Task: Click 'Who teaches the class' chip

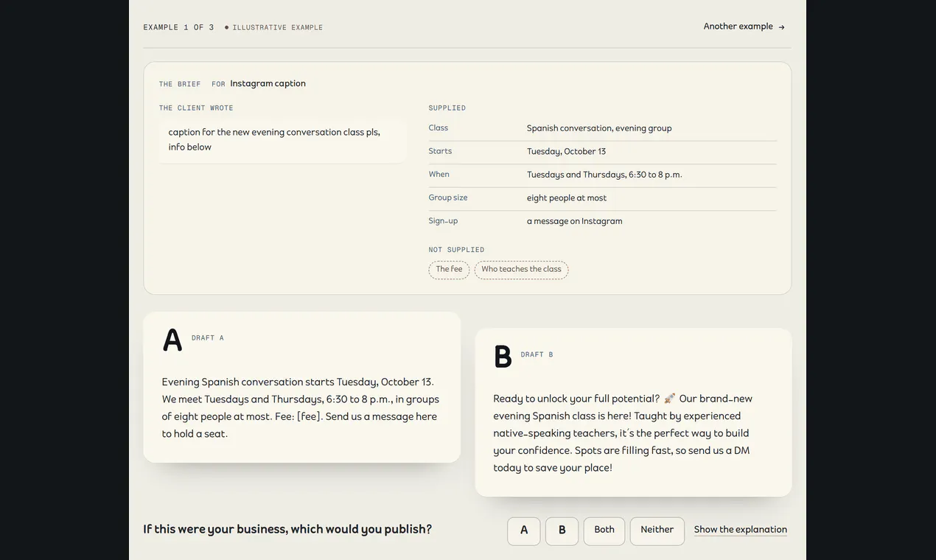Action: click(521, 270)
